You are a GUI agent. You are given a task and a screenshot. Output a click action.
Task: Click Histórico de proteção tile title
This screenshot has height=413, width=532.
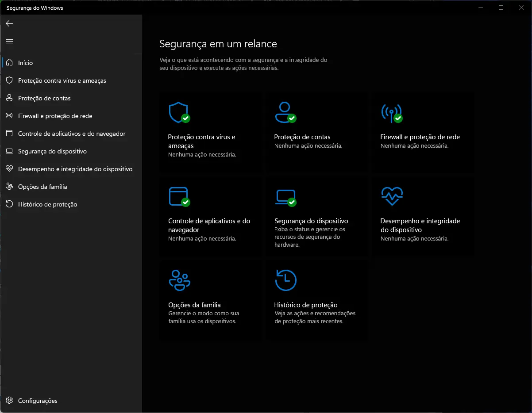(305, 305)
